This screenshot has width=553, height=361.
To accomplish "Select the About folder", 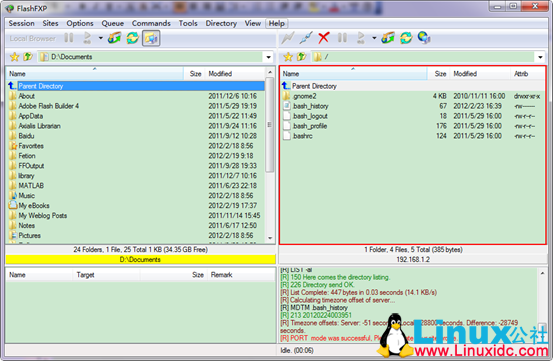I will (x=26, y=96).
